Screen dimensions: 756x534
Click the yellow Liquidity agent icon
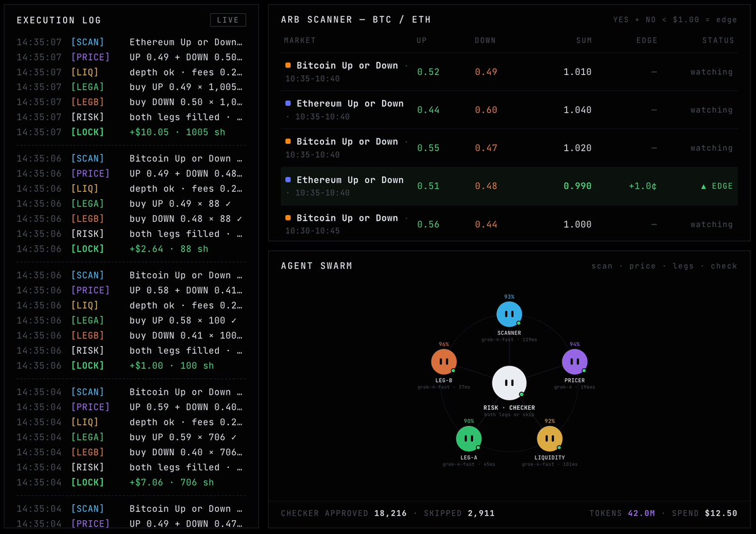click(x=550, y=439)
